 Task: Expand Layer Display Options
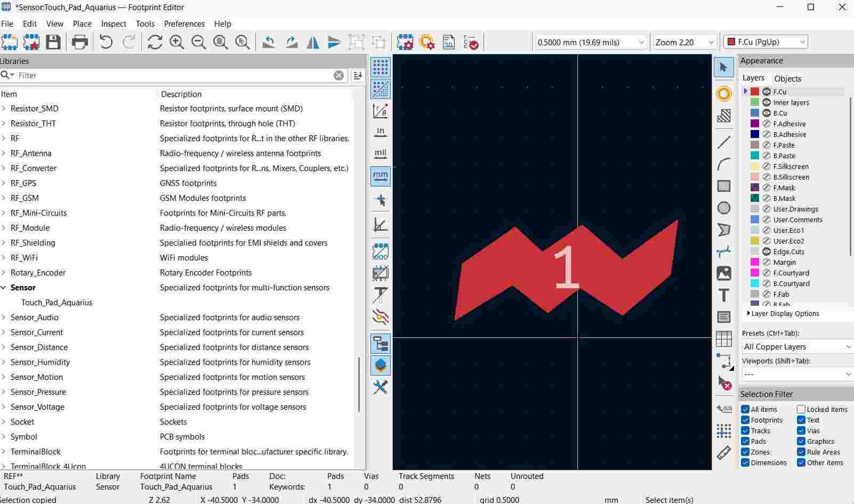[748, 314]
